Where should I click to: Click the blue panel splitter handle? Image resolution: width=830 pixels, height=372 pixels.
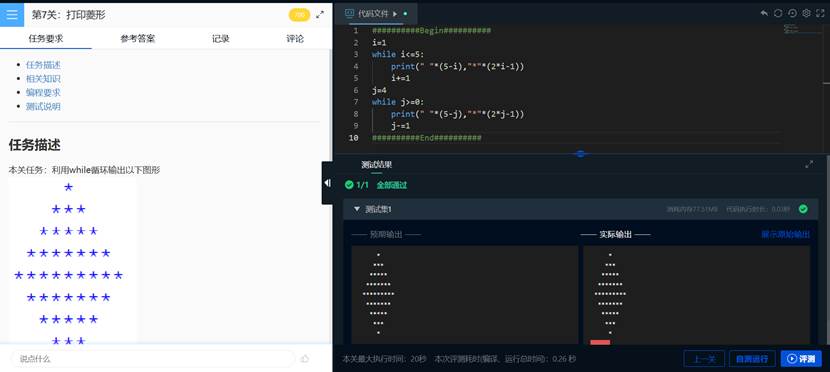click(x=580, y=153)
